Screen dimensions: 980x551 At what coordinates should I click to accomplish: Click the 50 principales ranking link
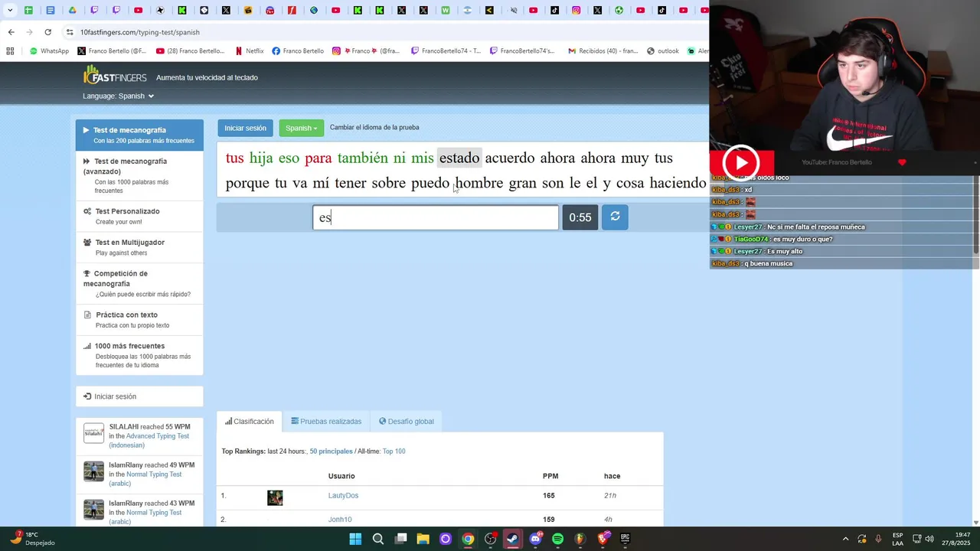tap(331, 452)
